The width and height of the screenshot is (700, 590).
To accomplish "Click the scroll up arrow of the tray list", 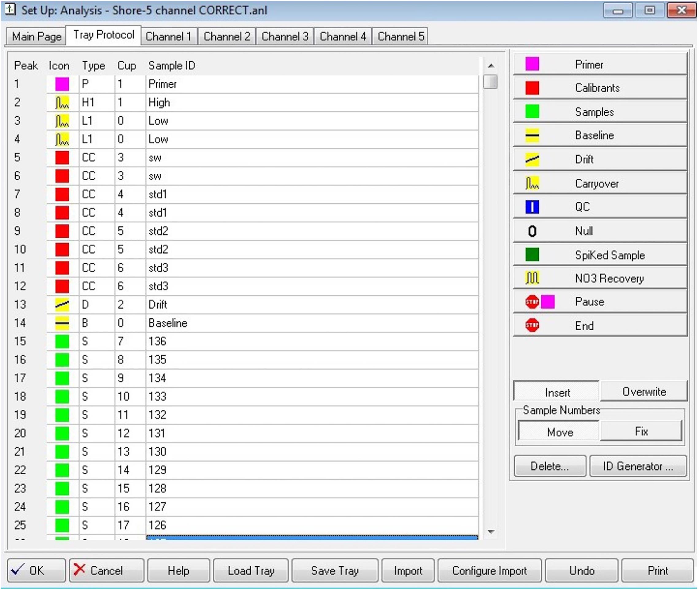I will click(490, 66).
